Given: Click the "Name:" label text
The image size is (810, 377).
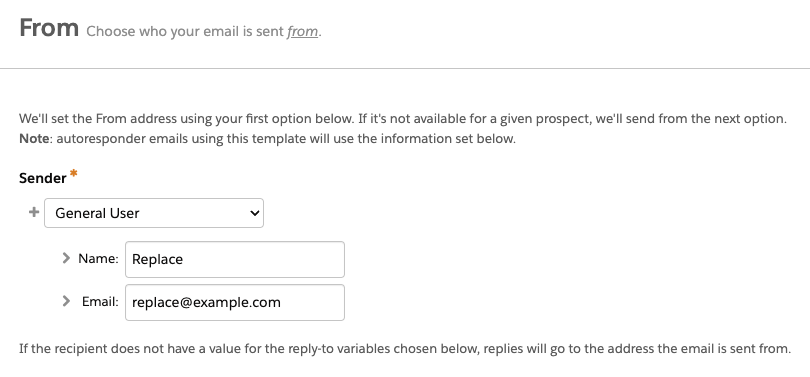Looking at the screenshot, I should tap(98, 258).
